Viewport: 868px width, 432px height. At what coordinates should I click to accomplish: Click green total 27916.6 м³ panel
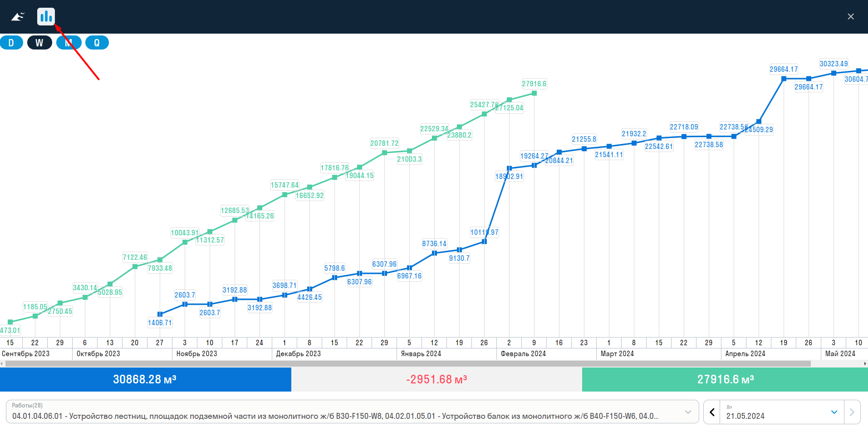(725, 379)
